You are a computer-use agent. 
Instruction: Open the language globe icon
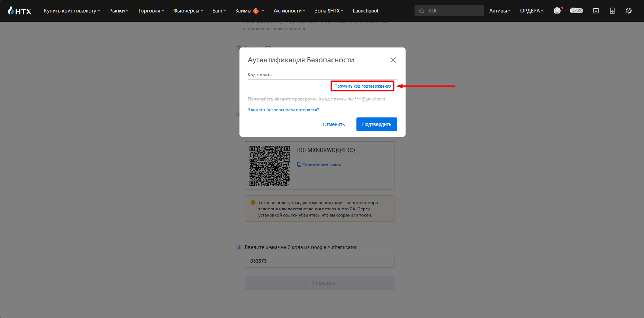(x=629, y=11)
